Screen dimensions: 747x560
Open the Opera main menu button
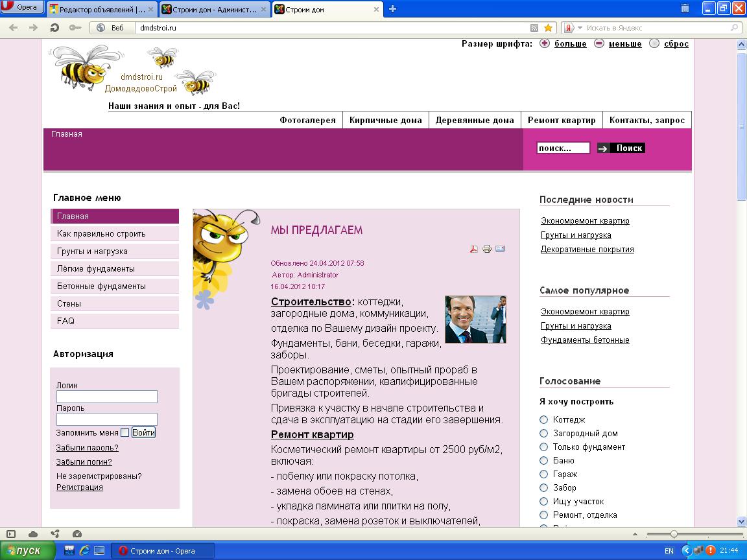tap(23, 8)
